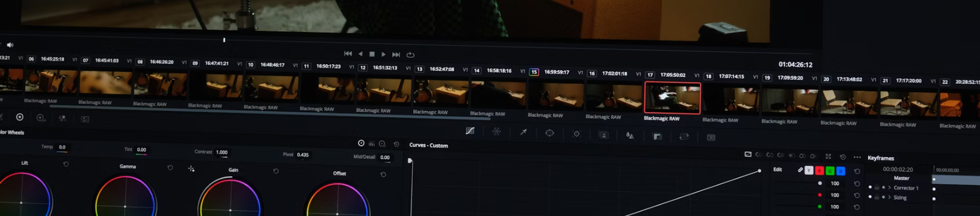Open the Qualifier eyedropper palette
This screenshot has height=216, width=980.
click(x=524, y=133)
